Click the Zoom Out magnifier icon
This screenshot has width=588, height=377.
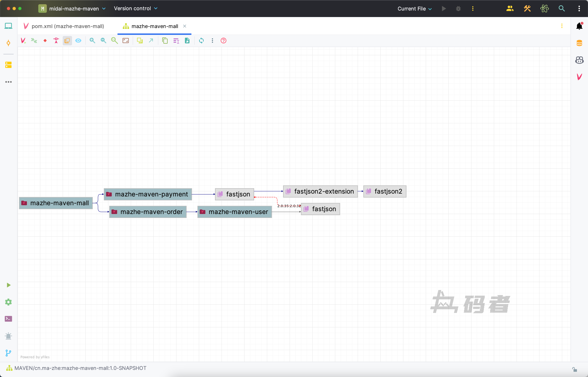(103, 41)
